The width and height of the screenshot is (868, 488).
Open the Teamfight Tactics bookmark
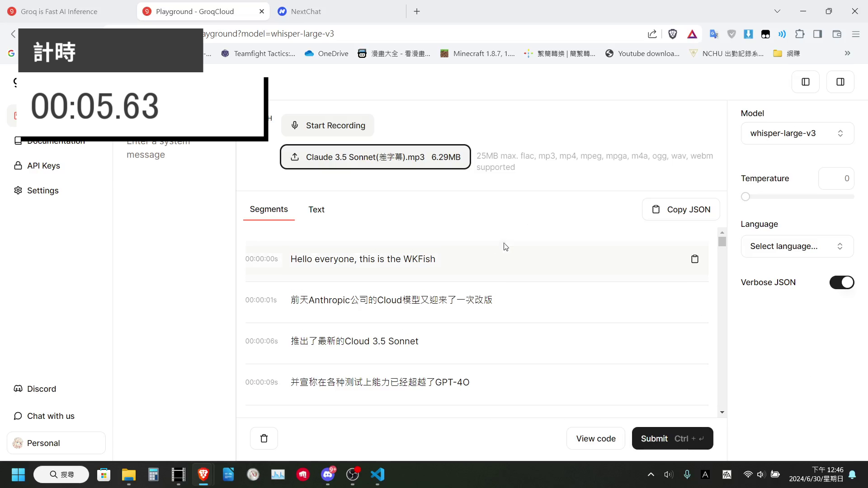coord(258,53)
